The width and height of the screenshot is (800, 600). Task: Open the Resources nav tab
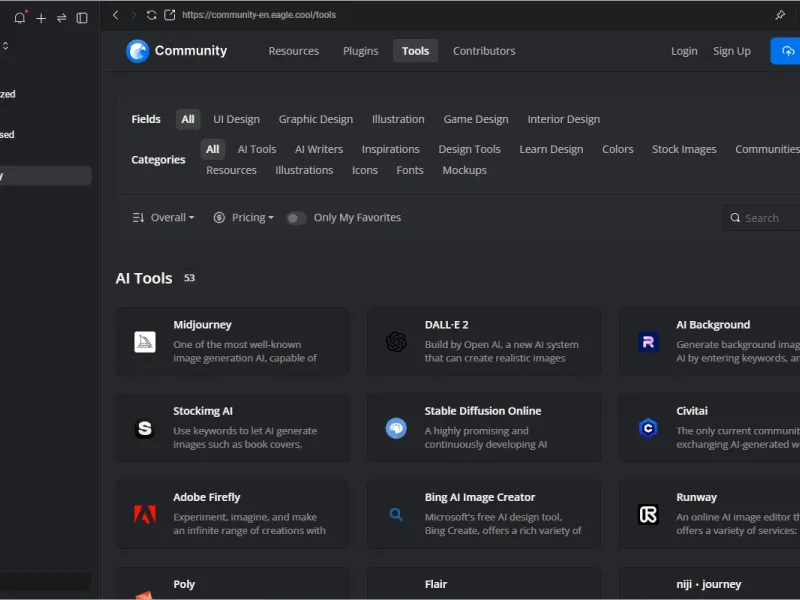(294, 51)
